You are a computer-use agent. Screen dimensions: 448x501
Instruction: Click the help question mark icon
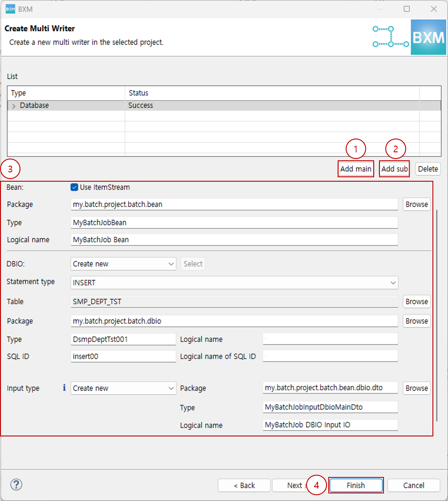pyautogui.click(x=16, y=485)
